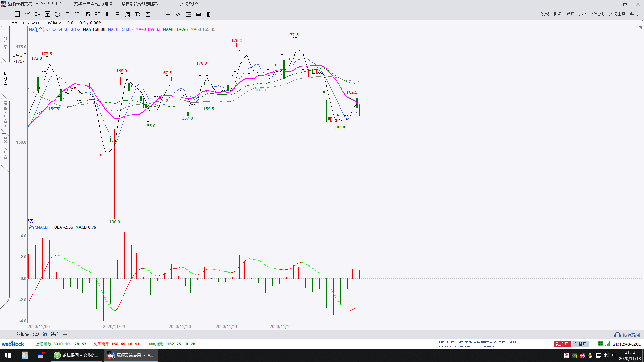Switch to 外盘户 account mode
The height and width of the screenshot is (362, 644).
[x=580, y=344]
